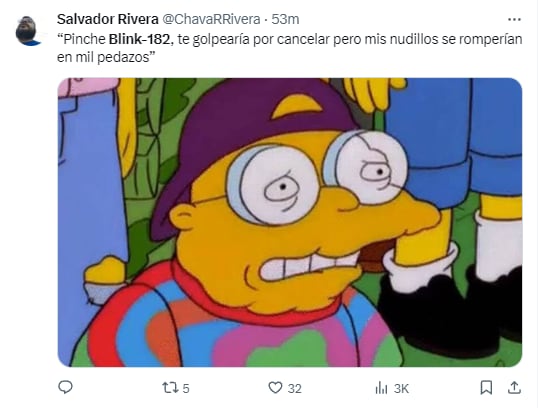Open the three-dot more options menu

pyautogui.click(x=514, y=20)
